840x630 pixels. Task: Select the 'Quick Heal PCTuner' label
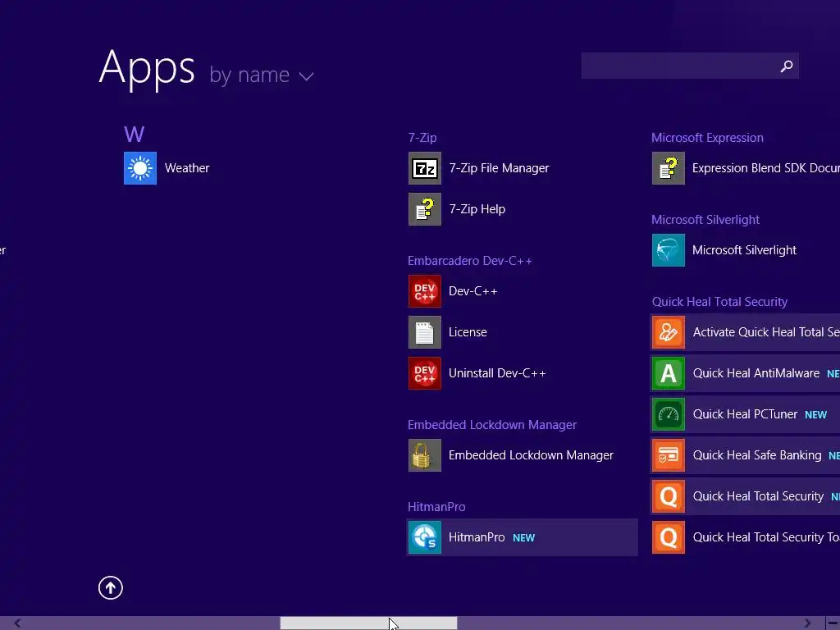pyautogui.click(x=745, y=414)
